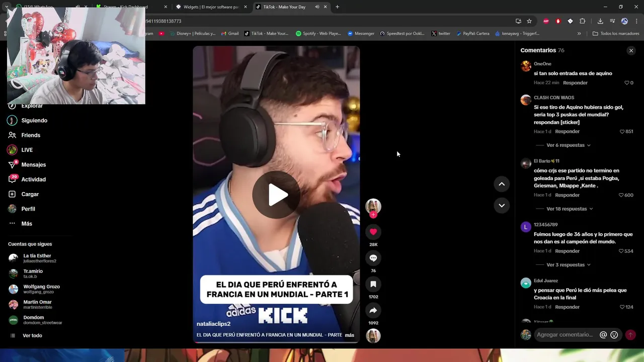This screenshot has height=362, width=644.
Task: Like the El Barto comment
Action: 621,195
